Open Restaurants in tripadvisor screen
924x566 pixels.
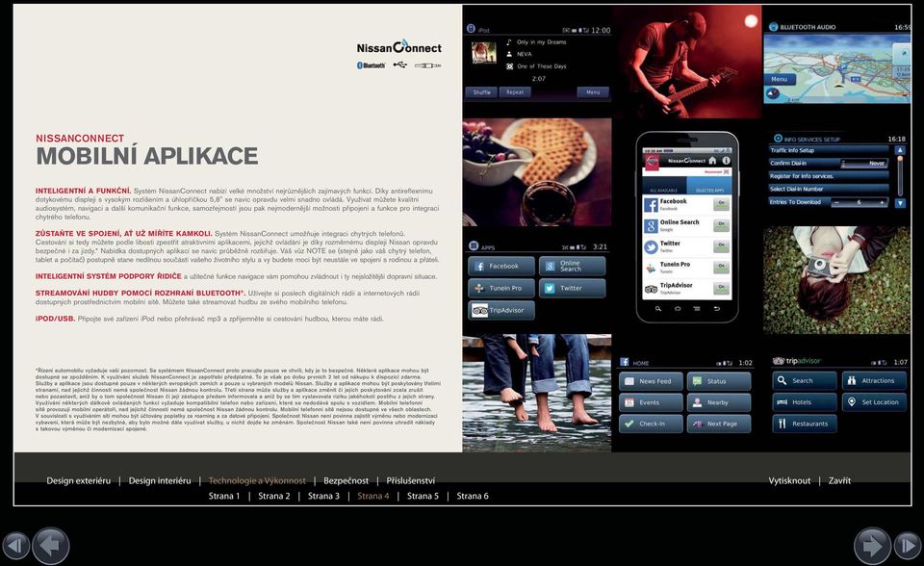click(x=805, y=424)
